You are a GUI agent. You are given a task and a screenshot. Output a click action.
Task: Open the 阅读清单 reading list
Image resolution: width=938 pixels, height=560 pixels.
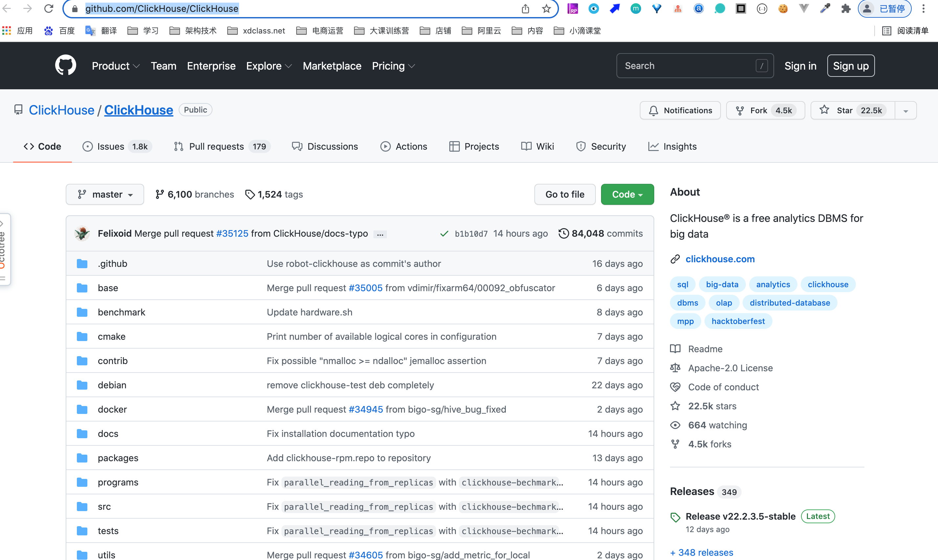[905, 31]
